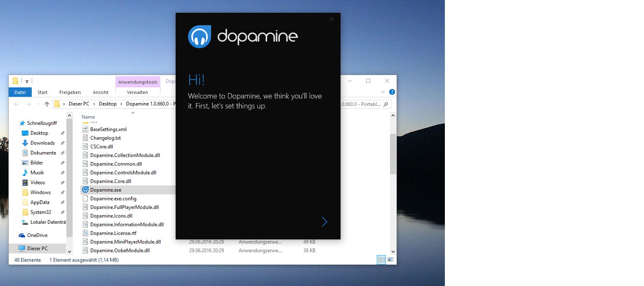Open the Ansicht ribbon tab
The image size is (644, 286).
(x=101, y=92)
